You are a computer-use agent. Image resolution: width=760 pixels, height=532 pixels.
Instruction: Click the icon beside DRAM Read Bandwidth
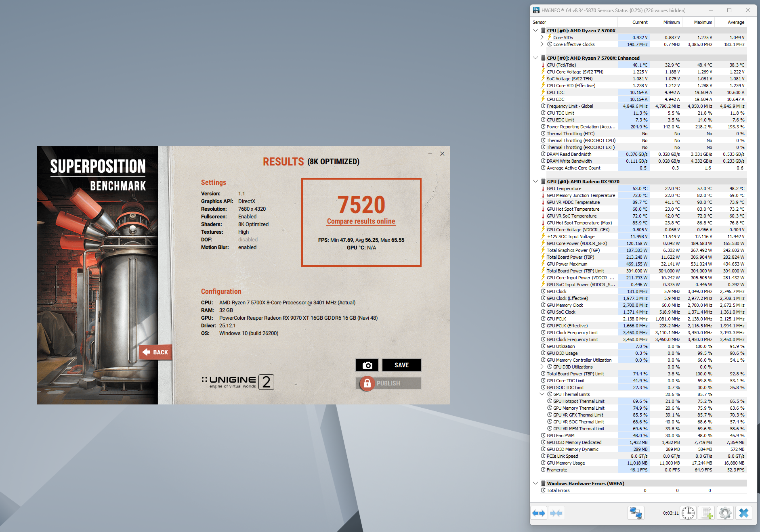tap(543, 154)
